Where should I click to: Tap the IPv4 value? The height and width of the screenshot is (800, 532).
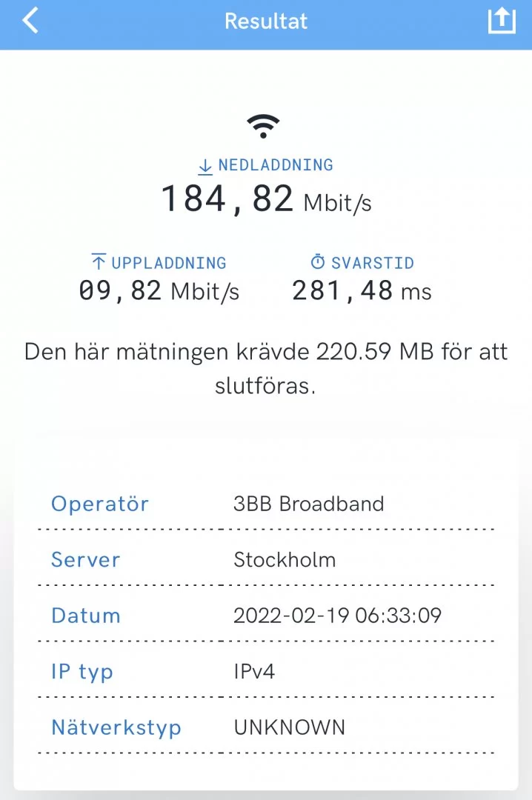255,672
